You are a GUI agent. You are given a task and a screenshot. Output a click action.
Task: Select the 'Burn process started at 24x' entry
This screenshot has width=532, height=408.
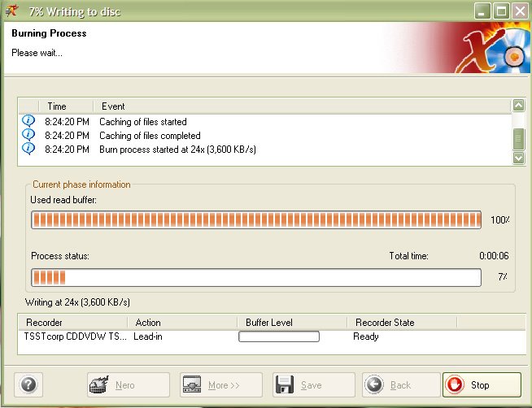click(x=264, y=150)
